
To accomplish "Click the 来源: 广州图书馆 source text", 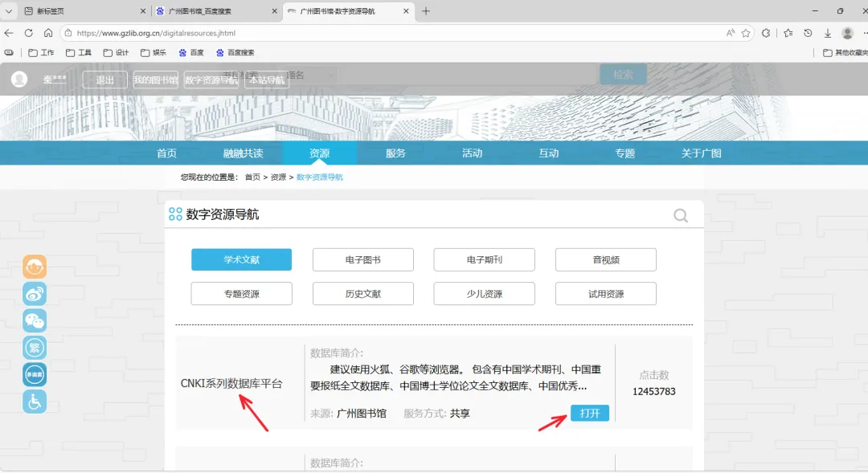I will pos(348,414).
